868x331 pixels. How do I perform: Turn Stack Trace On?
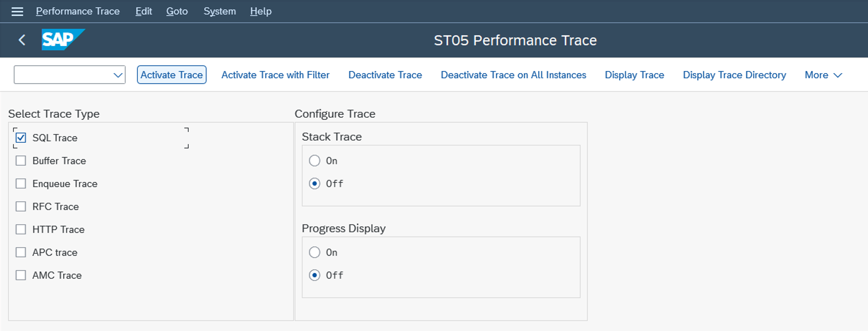315,160
